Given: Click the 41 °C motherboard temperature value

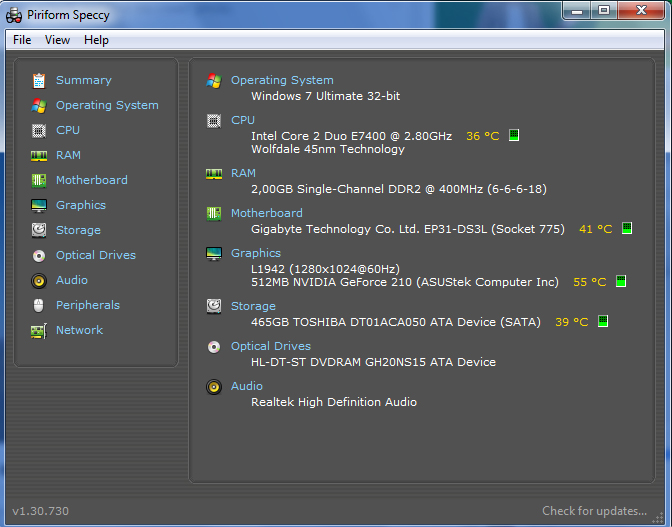Looking at the screenshot, I should pyautogui.click(x=596, y=229).
